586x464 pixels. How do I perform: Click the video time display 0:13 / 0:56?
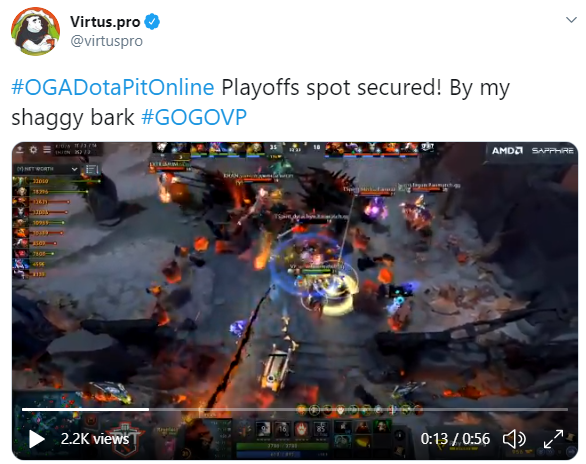[455, 439]
